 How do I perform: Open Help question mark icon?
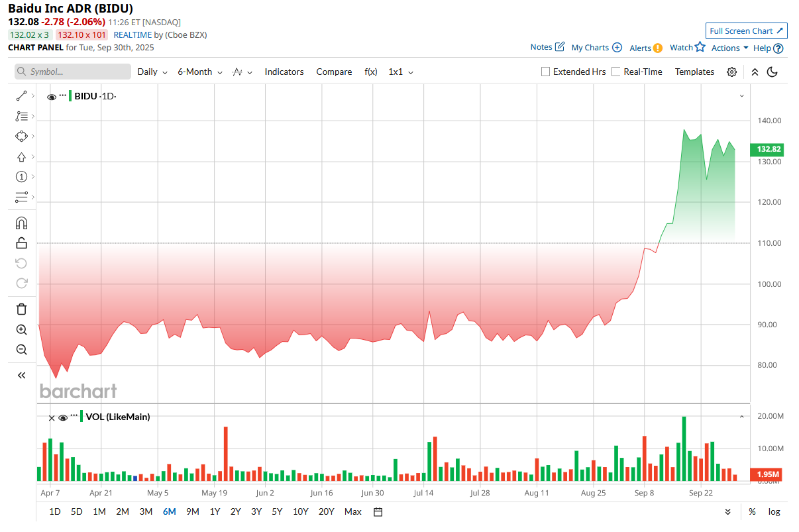click(x=778, y=48)
